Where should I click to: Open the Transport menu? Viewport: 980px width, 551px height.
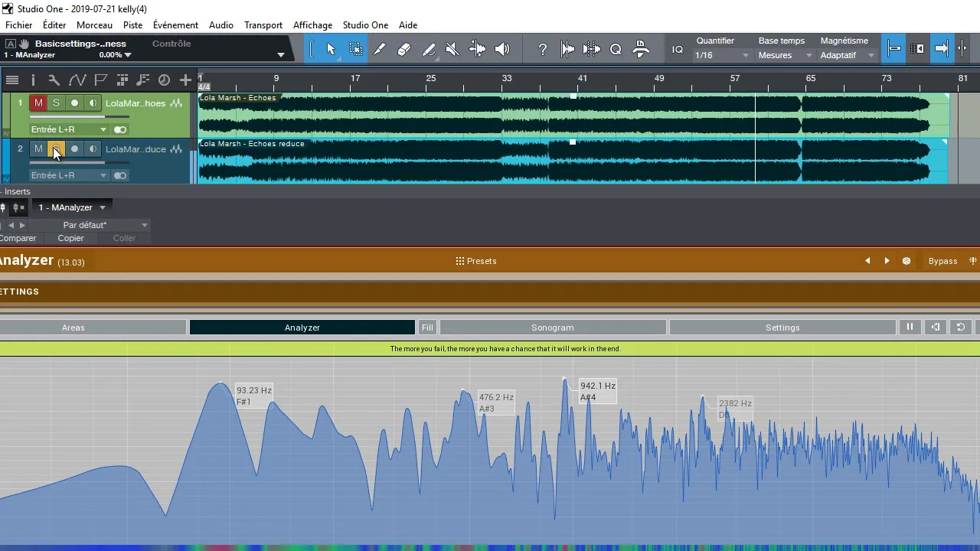coord(263,25)
